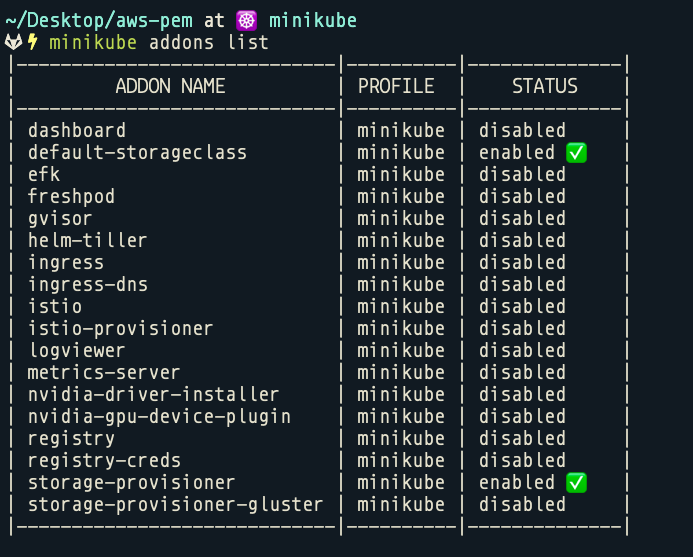The image size is (693, 557).
Task: Click green checkmark beside default-storageclass
Action: (x=576, y=153)
